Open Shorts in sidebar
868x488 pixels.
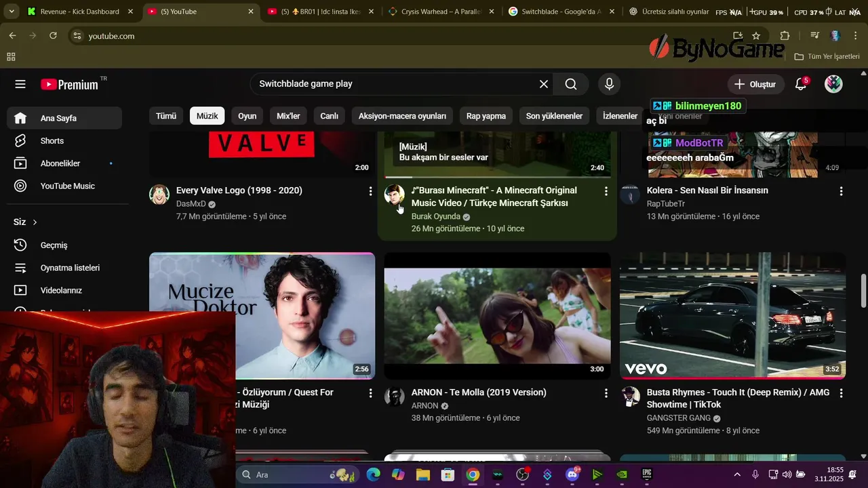click(64, 141)
